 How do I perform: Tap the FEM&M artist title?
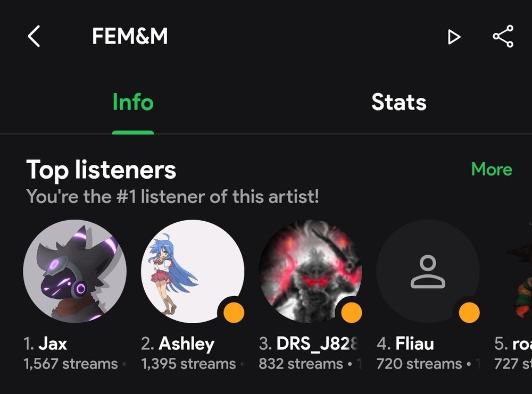tap(130, 36)
